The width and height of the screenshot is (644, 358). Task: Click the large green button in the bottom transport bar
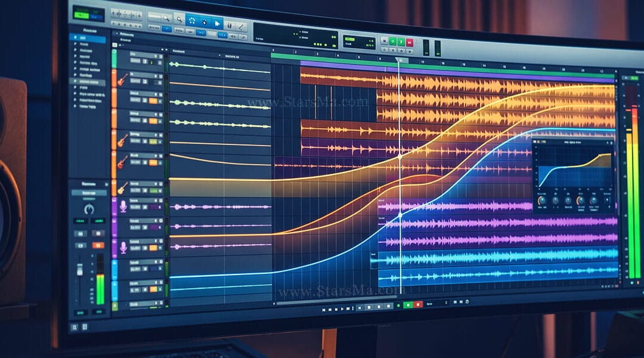click(x=408, y=304)
